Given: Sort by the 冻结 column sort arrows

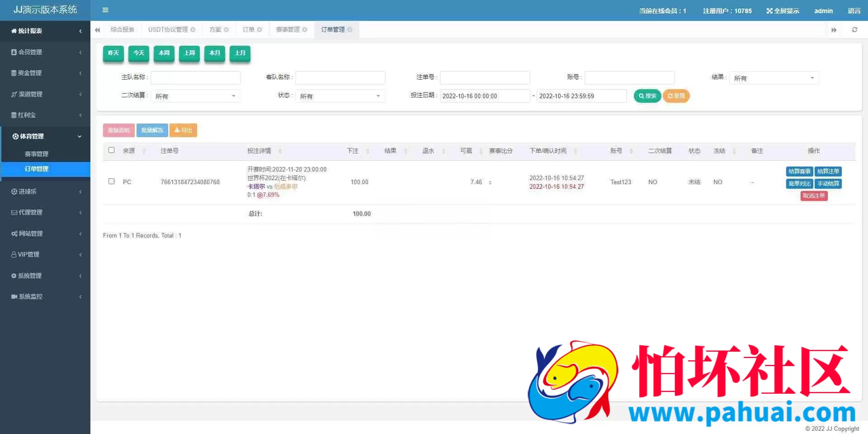Looking at the screenshot, I should click(734, 151).
